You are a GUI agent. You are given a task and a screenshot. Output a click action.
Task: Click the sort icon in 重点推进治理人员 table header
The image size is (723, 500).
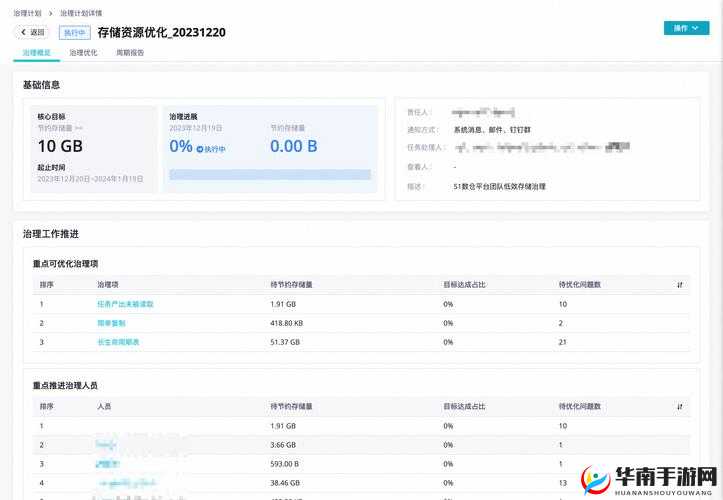tap(680, 406)
